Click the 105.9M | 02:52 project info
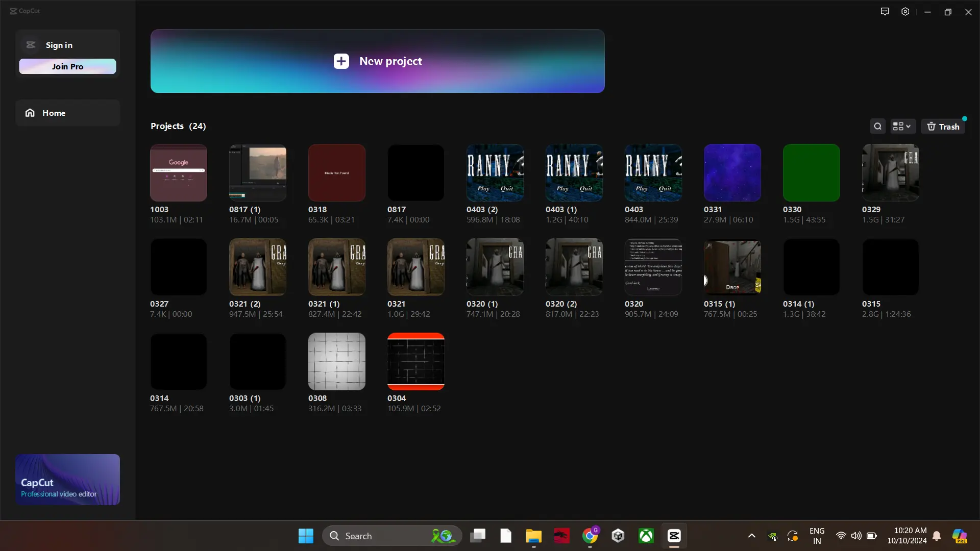The height and width of the screenshot is (551, 980). point(414,409)
